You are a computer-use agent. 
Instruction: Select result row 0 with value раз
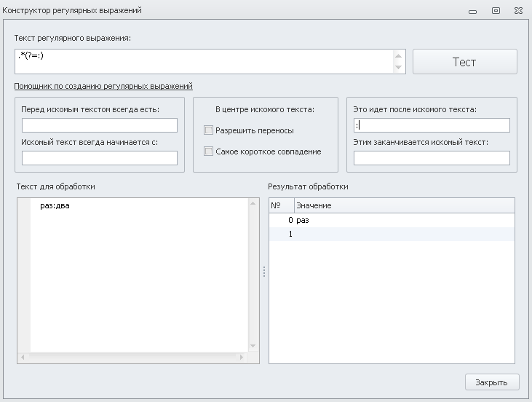point(392,220)
